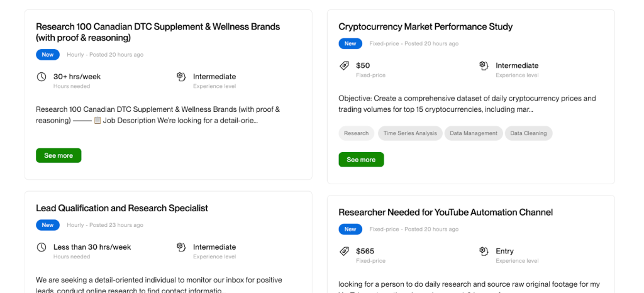Click the clock icon beside 30+ hrs/week
This screenshot has height=293, width=644.
click(42, 77)
